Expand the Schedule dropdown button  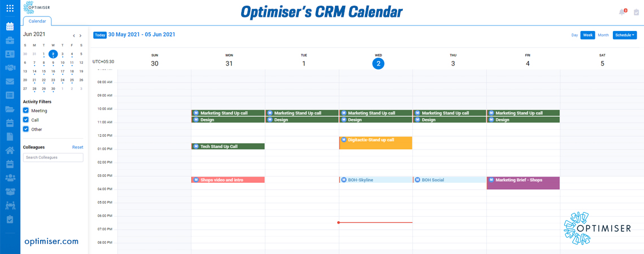click(625, 36)
